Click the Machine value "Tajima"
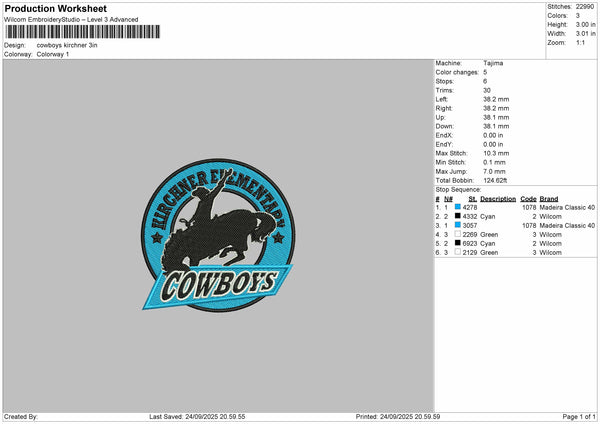 click(x=493, y=63)
